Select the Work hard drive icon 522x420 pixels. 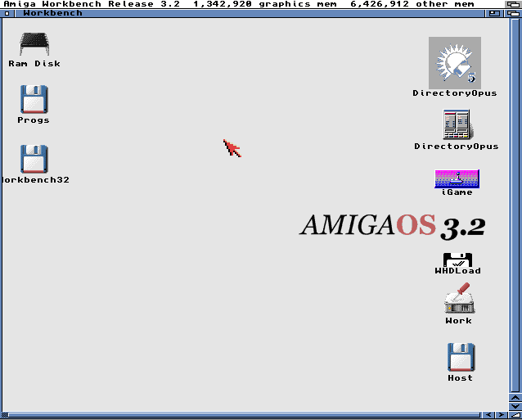pos(459,298)
